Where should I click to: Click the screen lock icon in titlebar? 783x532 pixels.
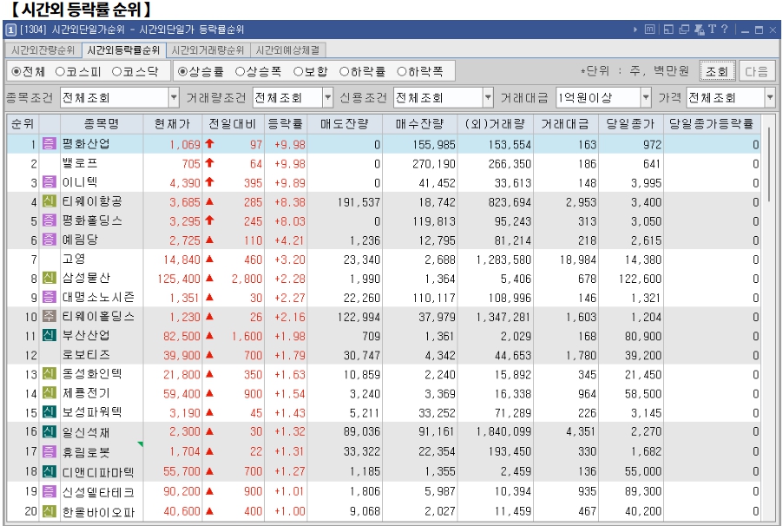tap(701, 30)
